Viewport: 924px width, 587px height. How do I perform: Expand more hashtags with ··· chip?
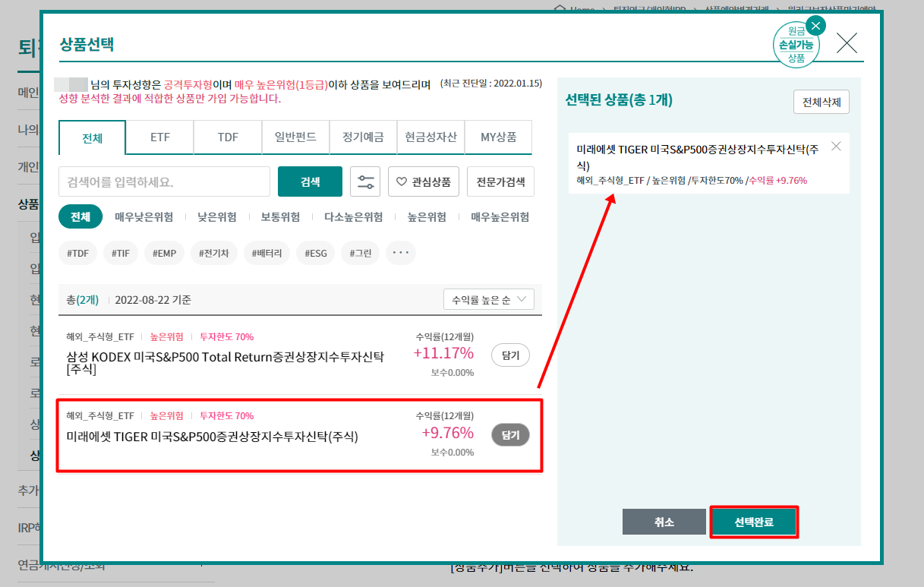click(401, 254)
